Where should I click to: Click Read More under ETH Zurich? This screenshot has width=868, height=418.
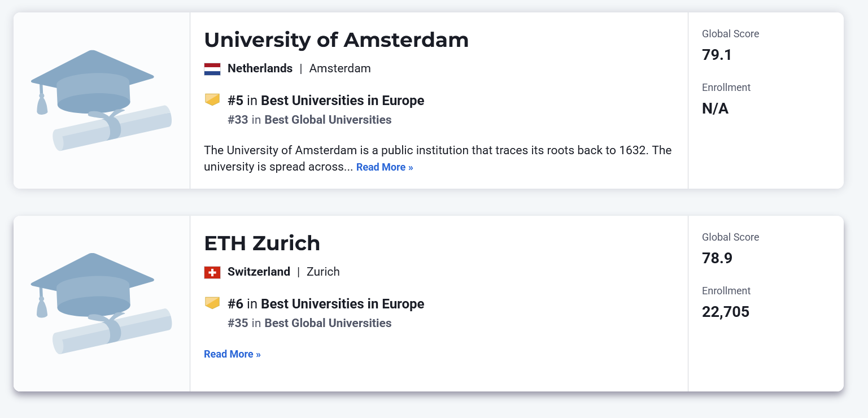(x=232, y=354)
